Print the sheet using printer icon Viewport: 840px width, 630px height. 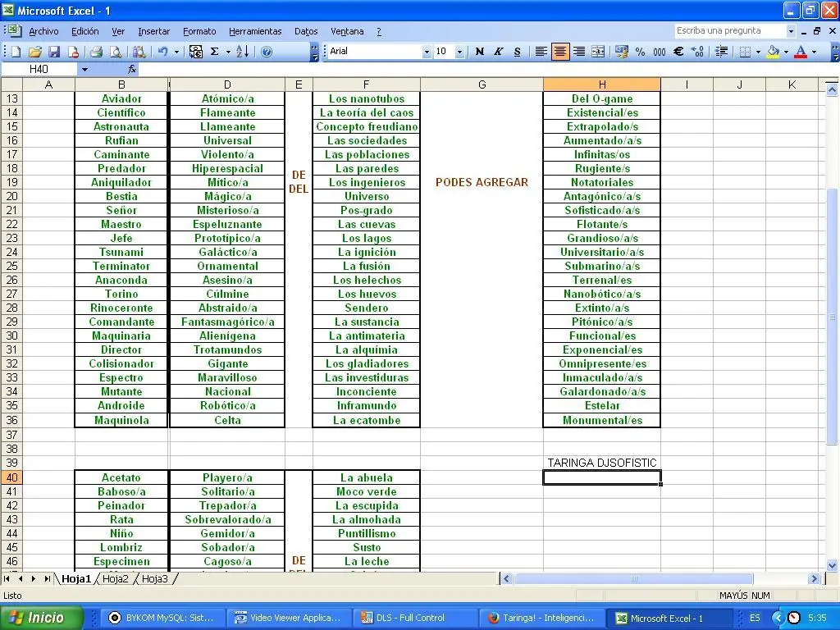click(x=97, y=52)
